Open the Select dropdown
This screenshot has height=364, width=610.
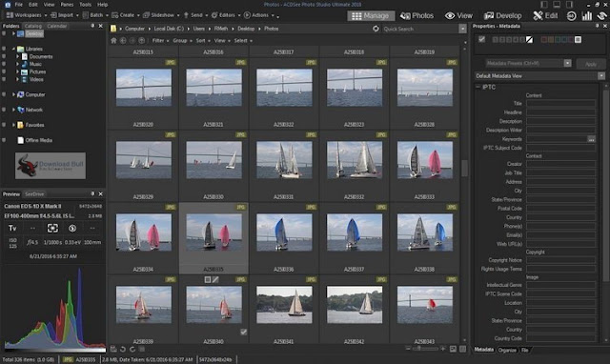point(243,40)
